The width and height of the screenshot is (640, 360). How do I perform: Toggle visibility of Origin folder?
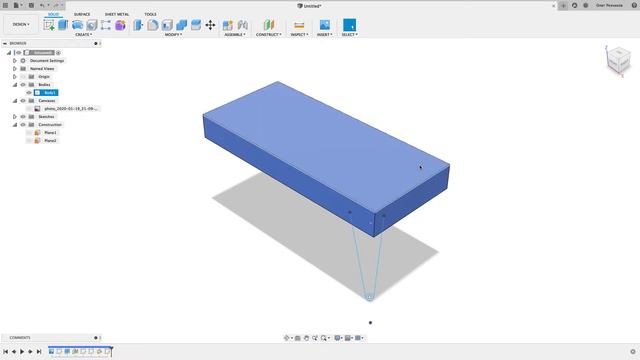(23, 76)
